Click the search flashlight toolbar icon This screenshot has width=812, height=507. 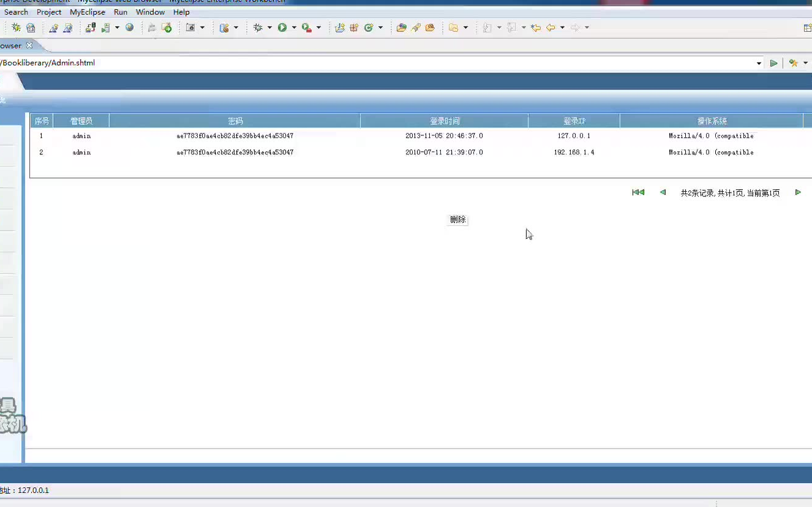(416, 28)
